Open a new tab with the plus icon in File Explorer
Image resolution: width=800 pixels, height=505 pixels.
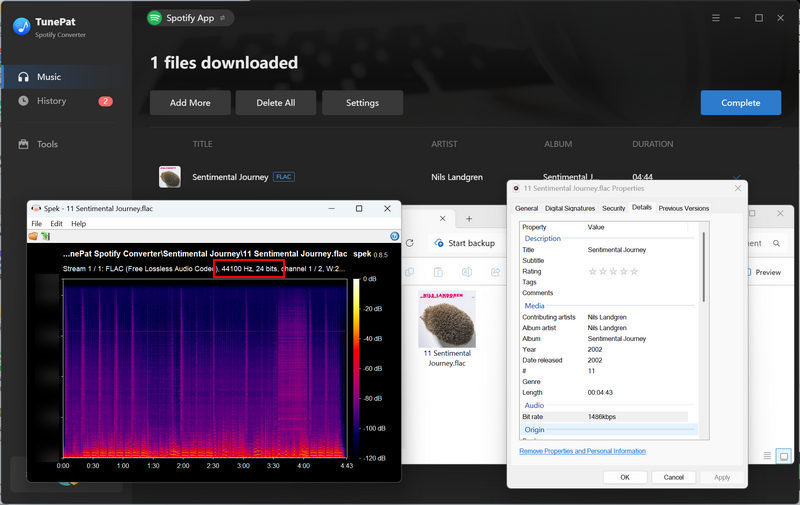tap(469, 219)
